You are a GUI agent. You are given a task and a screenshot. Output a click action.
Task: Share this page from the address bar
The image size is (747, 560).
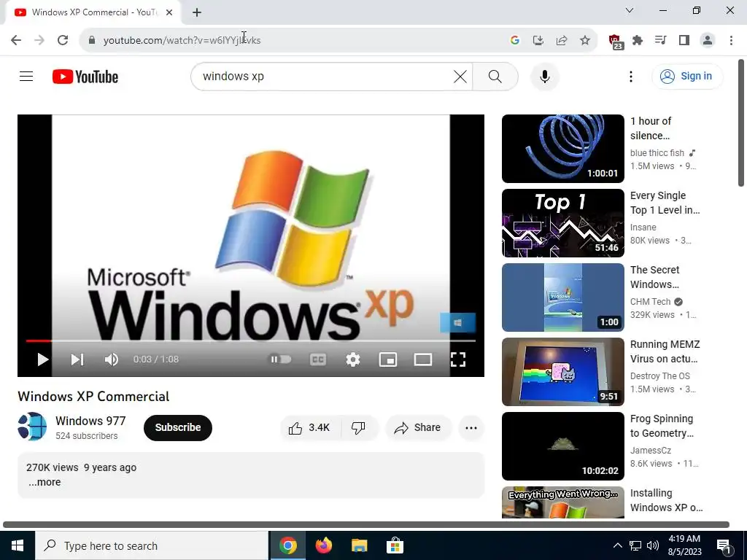(x=562, y=41)
